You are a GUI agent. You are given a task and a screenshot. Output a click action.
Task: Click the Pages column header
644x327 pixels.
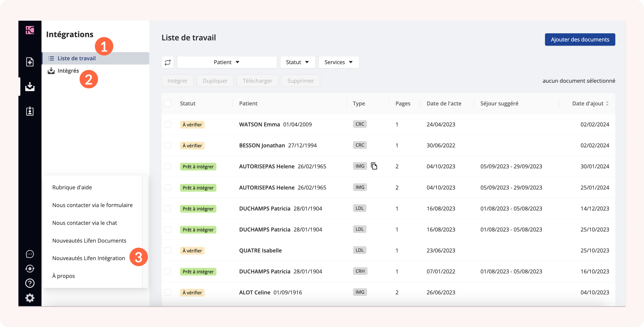[403, 103]
